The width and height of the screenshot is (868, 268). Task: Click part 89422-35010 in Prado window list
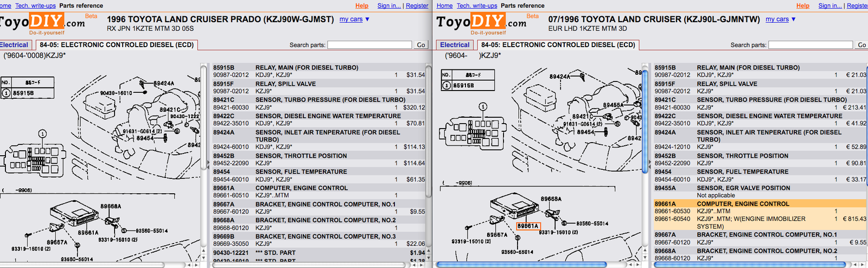pyautogui.click(x=231, y=124)
